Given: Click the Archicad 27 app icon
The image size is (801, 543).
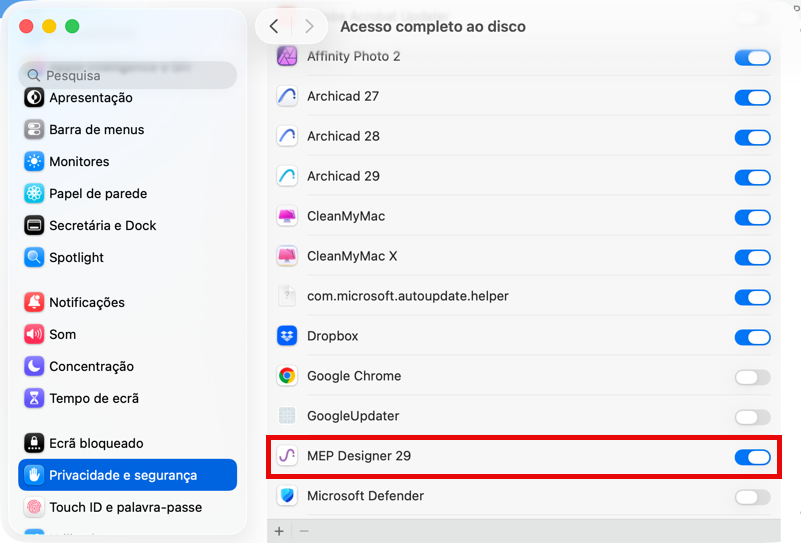Looking at the screenshot, I should [287, 96].
